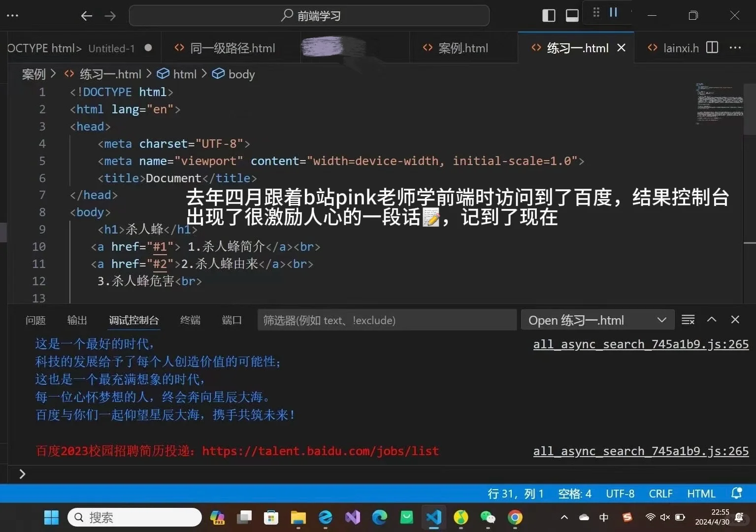756x532 pixels.
Task: Open Microsoft Edge from taskbar
Action: click(x=379, y=517)
